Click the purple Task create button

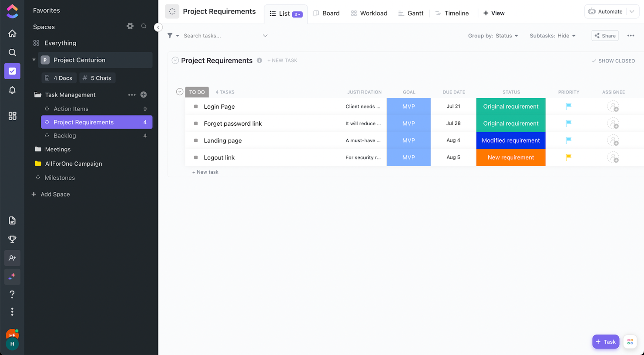(605, 342)
